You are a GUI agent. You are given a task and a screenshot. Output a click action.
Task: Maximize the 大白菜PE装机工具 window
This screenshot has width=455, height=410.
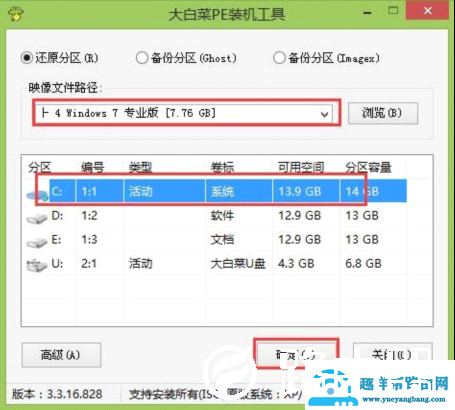393,11
